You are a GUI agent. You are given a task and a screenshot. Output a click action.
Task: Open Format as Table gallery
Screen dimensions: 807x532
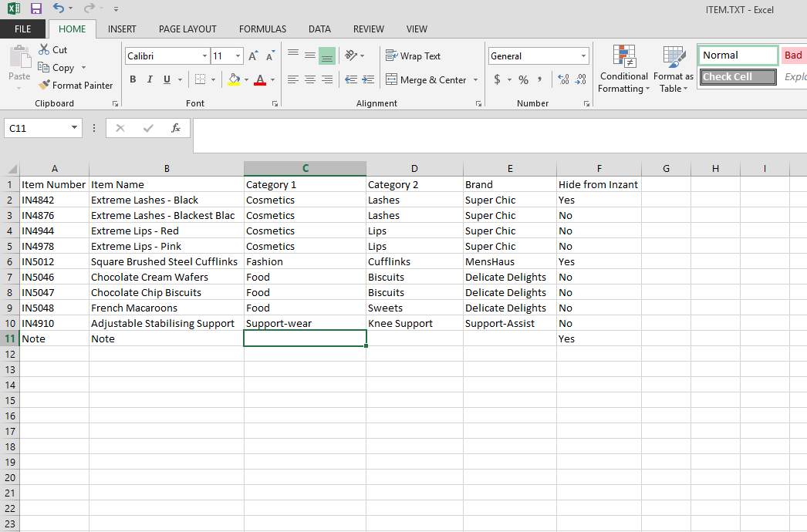674,69
